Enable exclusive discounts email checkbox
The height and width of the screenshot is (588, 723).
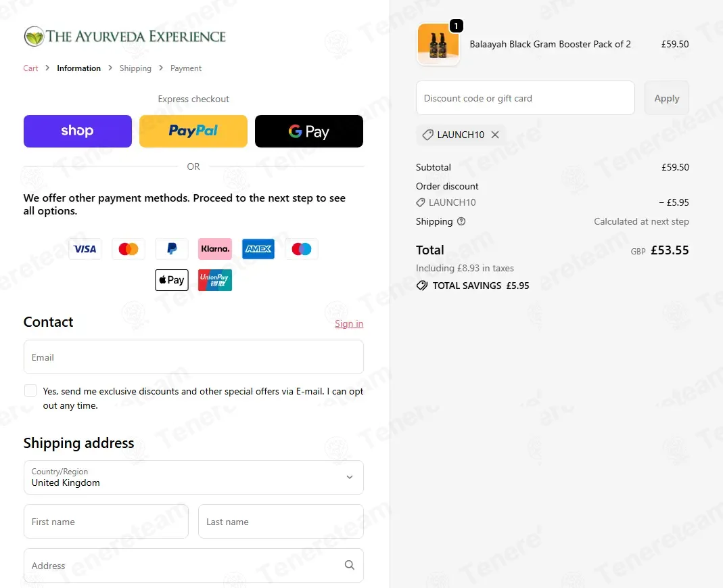[30, 390]
